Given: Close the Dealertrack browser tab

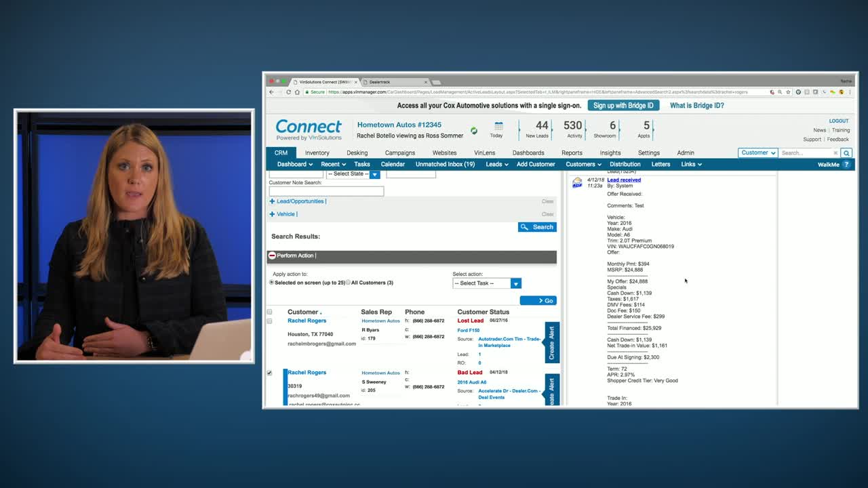Looking at the screenshot, I should tap(426, 82).
